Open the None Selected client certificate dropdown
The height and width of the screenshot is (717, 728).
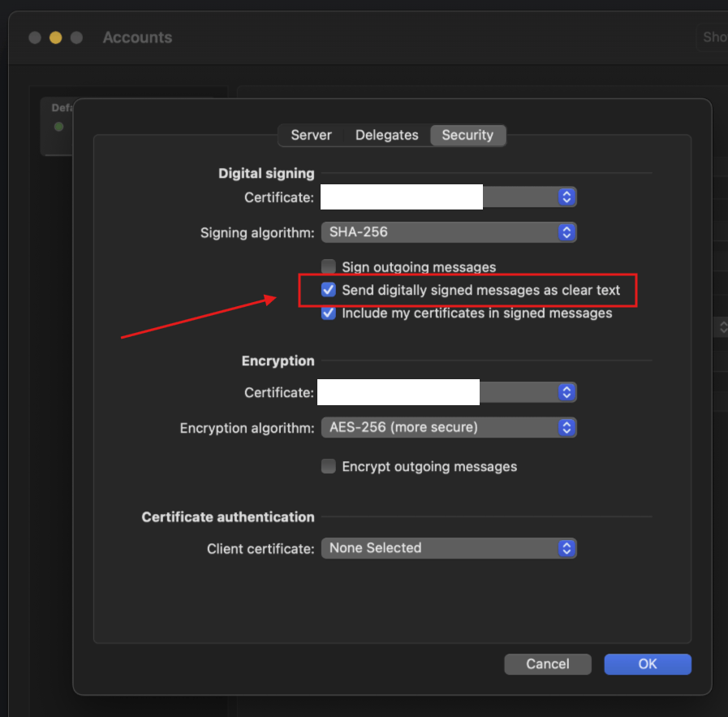point(449,548)
